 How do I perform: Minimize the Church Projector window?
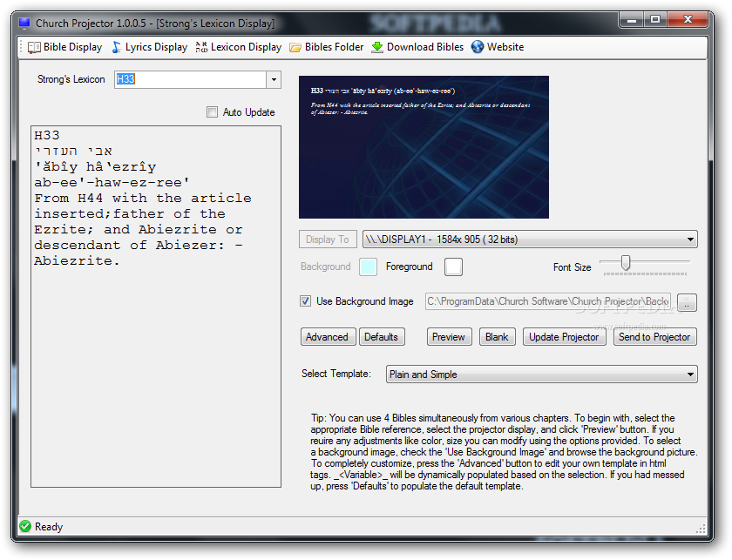click(632, 20)
